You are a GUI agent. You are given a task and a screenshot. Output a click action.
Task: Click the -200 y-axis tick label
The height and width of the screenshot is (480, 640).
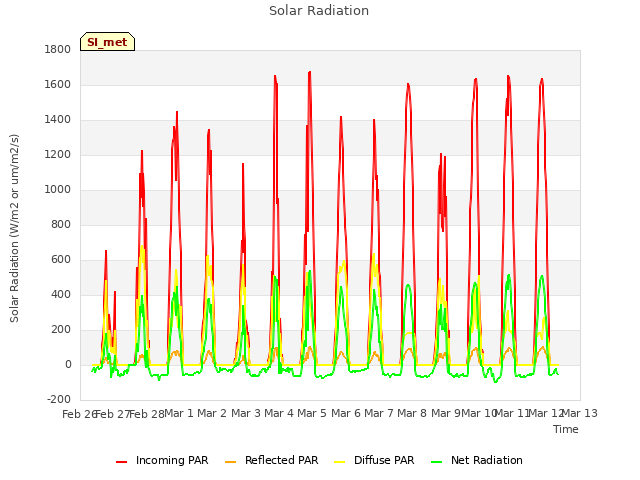59,399
